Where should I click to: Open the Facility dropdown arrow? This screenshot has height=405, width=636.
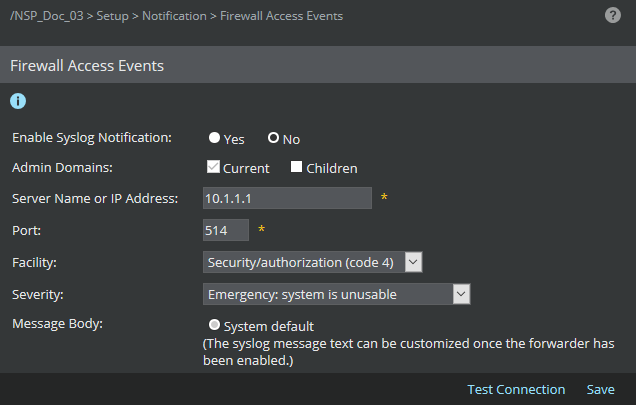413,262
